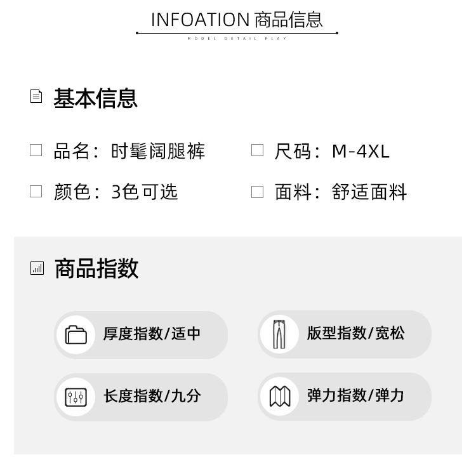This screenshot has height=462, width=476.
Task: Select the pants icon for 版型指数
Action: pyautogui.click(x=279, y=334)
